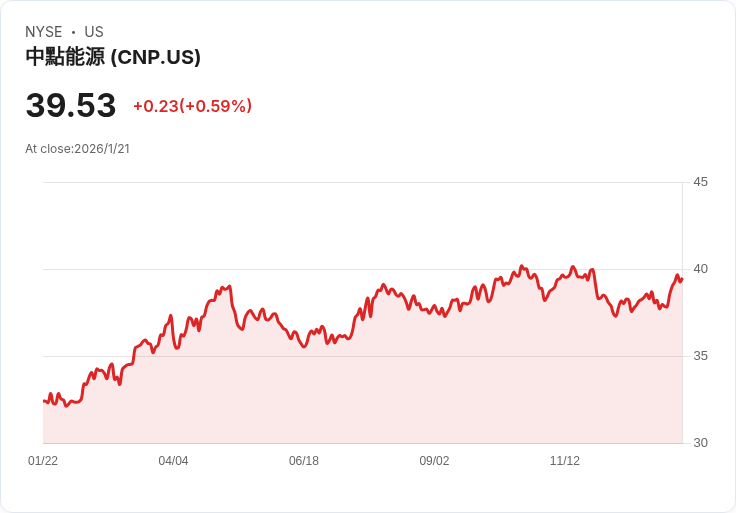Select the 04/04 date on the x-axis
The image size is (736, 513).
coord(173,461)
